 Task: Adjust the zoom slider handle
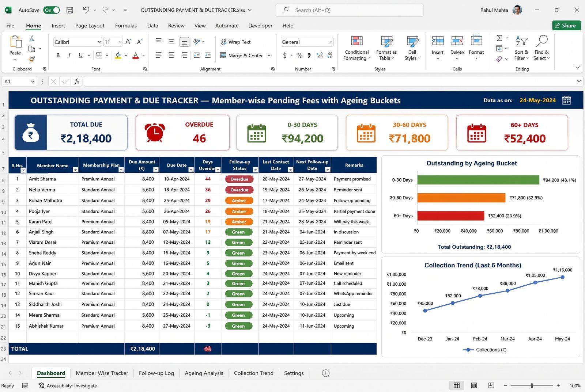532,385
